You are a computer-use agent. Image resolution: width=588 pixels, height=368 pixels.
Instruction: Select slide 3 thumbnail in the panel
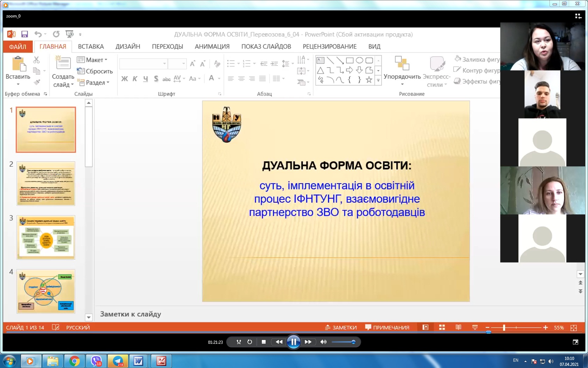click(46, 237)
